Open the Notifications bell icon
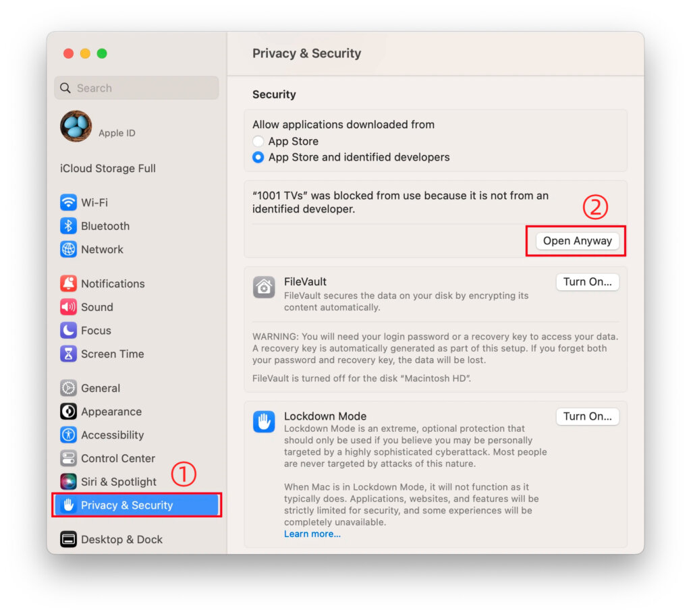Screen dimensions: 691x616 [x=68, y=283]
